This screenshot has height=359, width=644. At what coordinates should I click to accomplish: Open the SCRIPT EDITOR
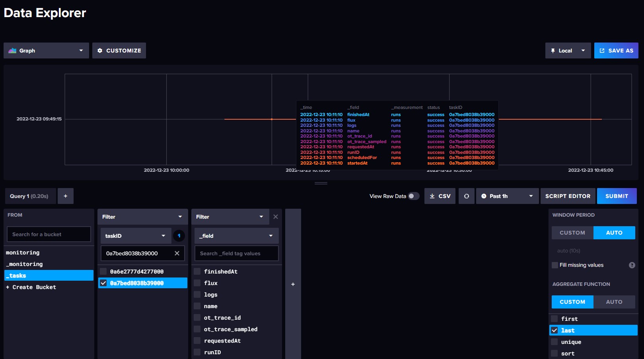click(x=568, y=196)
